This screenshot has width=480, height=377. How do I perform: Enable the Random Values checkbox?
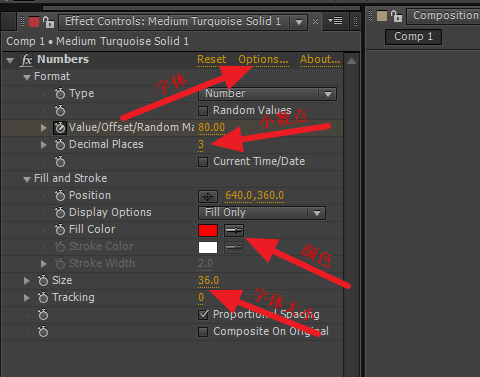point(203,111)
